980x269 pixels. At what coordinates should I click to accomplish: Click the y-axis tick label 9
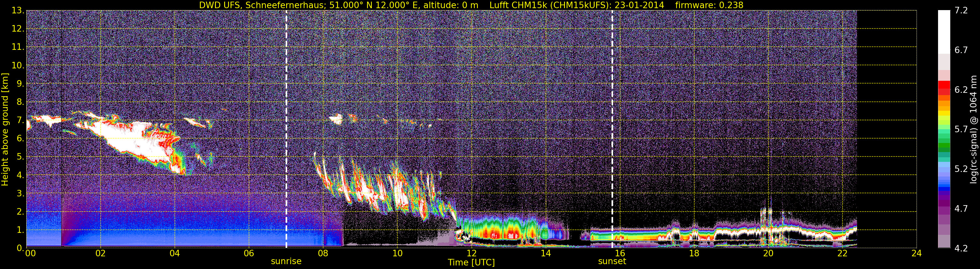coord(20,83)
